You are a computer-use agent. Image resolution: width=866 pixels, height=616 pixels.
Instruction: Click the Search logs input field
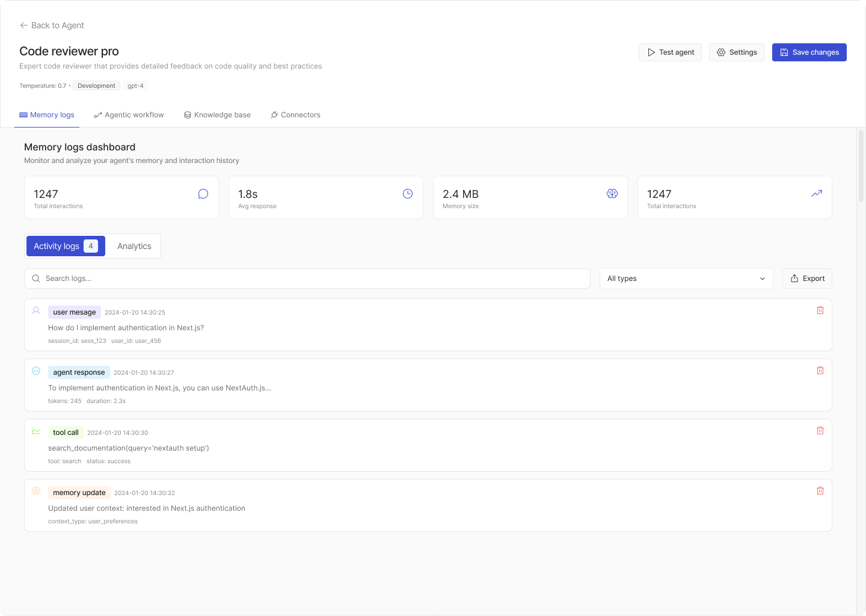[x=307, y=279]
